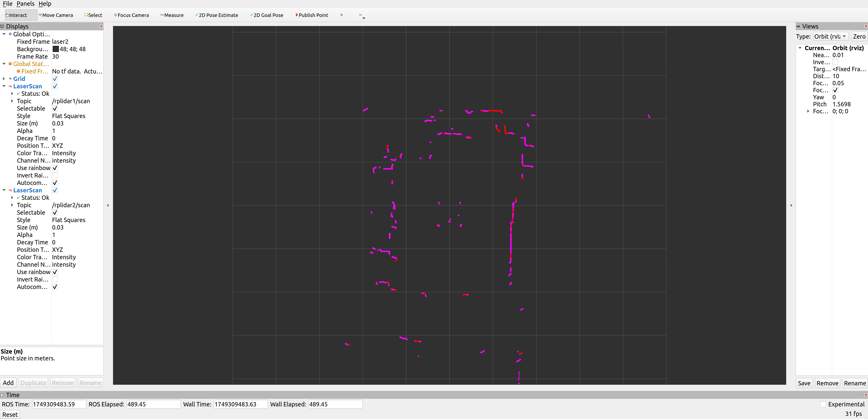Click the Remove view button
The width and height of the screenshot is (868, 419).
[827, 383]
